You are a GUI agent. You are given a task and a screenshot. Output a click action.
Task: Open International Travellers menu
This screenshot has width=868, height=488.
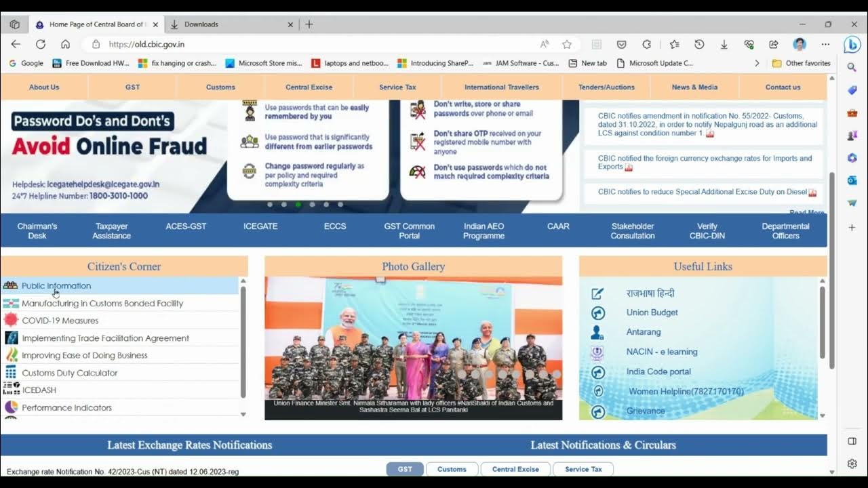(502, 87)
